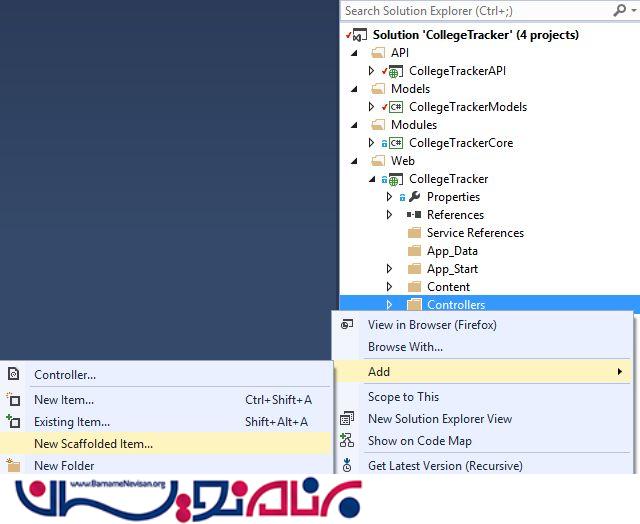Select the References label

[x=455, y=215]
